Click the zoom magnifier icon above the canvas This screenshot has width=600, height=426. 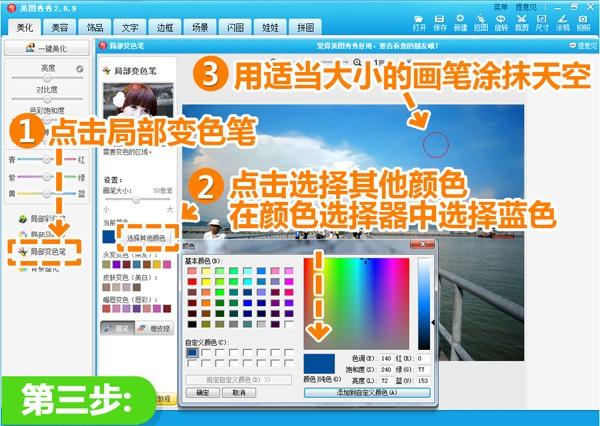357,62
